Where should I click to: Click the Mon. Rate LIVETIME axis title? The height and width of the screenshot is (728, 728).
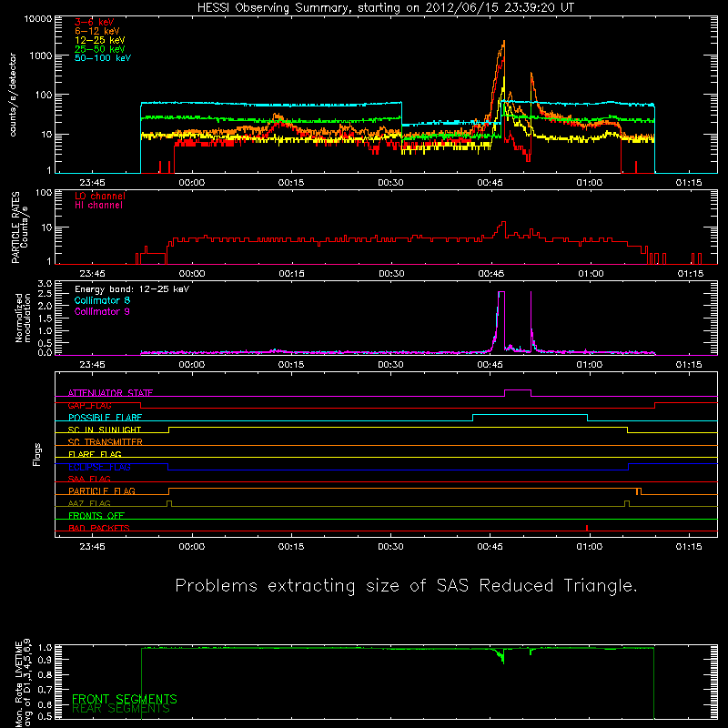[x=23, y=683]
